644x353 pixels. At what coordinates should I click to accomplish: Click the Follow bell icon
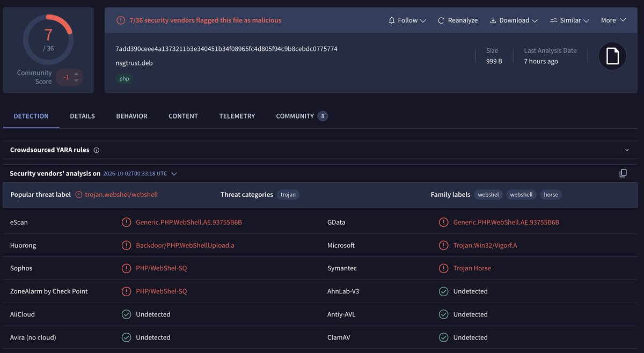(x=392, y=20)
